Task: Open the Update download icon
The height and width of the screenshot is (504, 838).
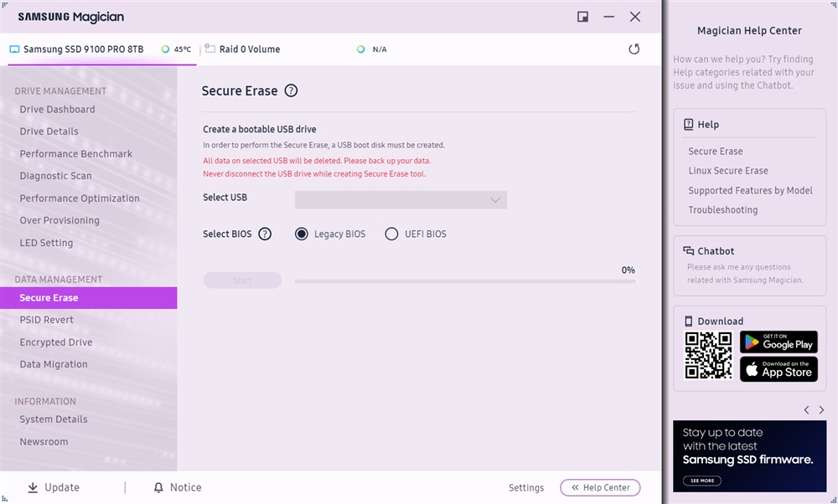Action: click(x=34, y=487)
